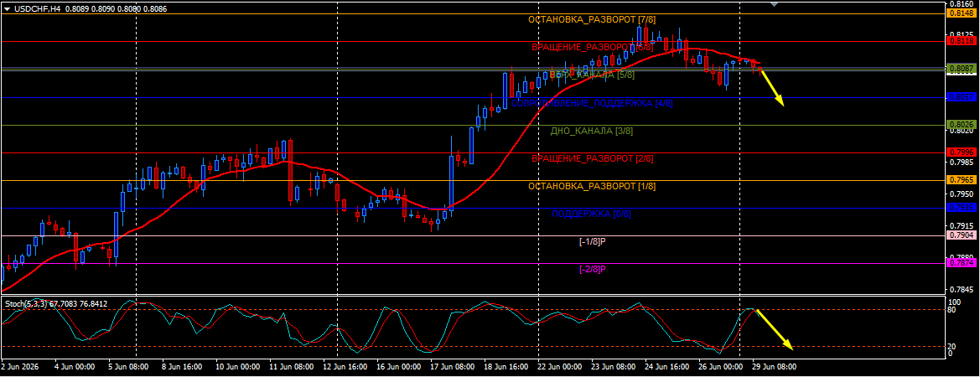
Task: Click the 11 Jun 08:00 time label
Action: point(290,367)
